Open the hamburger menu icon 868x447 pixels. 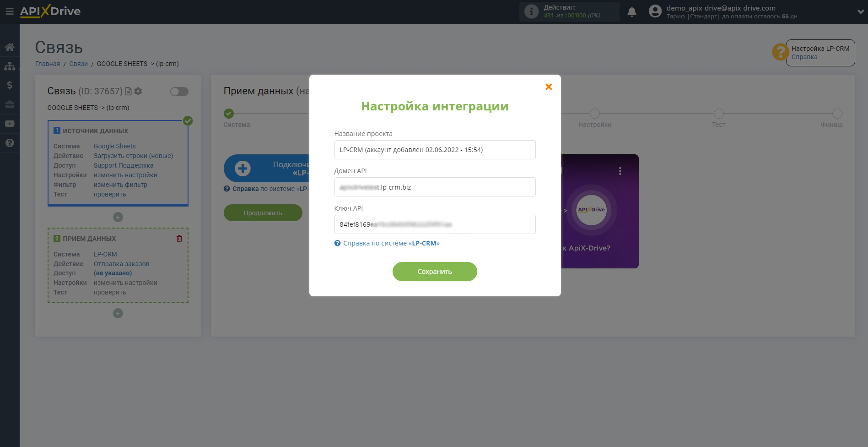point(10,11)
